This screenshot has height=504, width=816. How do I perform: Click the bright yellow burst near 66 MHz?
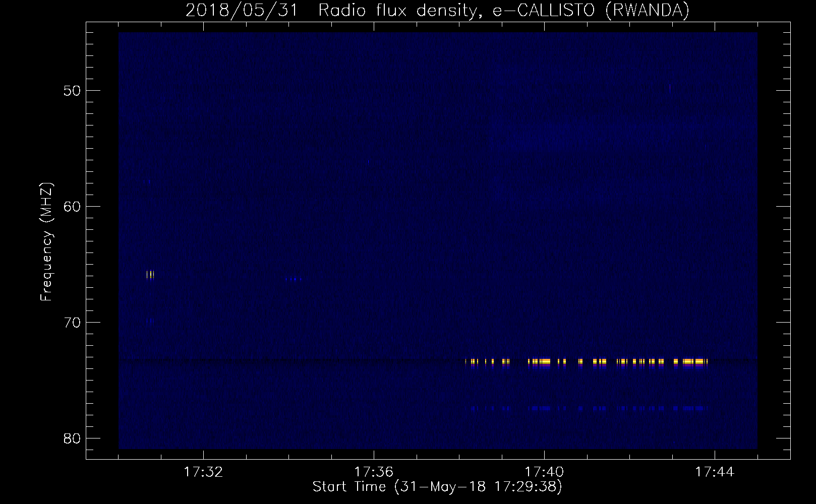tap(150, 275)
